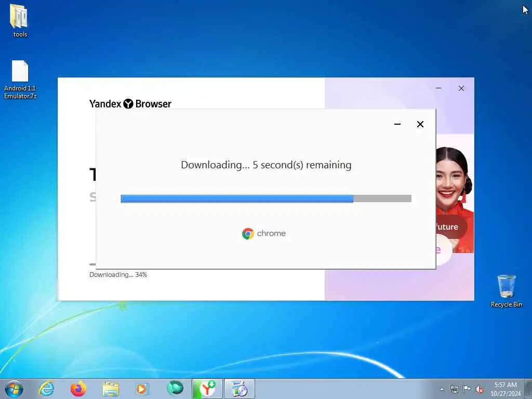The width and height of the screenshot is (532, 399).
Task: Launch Internet Explorer from taskbar
Action: coord(46,389)
